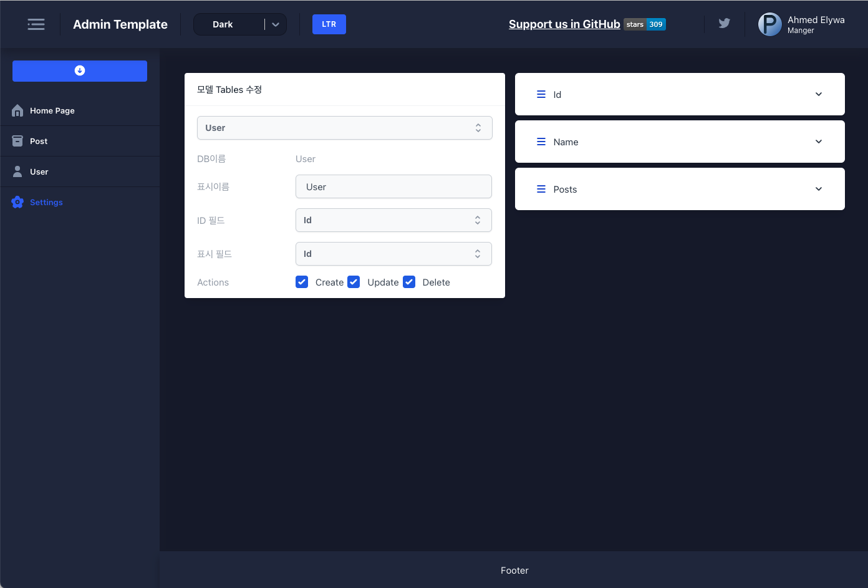Screen dimensions: 868x588
Task: Click the drag handle icon beside Posts
Action: click(541, 190)
